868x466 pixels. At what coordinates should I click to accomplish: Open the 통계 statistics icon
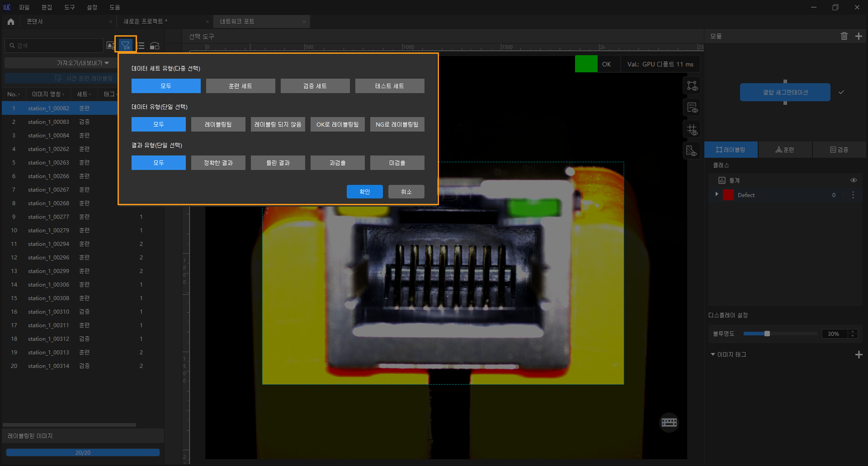tap(722, 180)
